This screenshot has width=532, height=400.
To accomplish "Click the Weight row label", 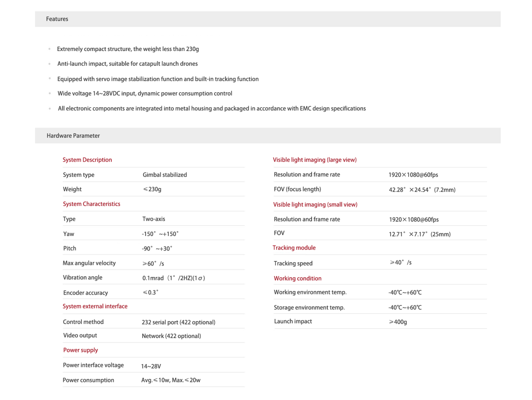I will [72, 189].
